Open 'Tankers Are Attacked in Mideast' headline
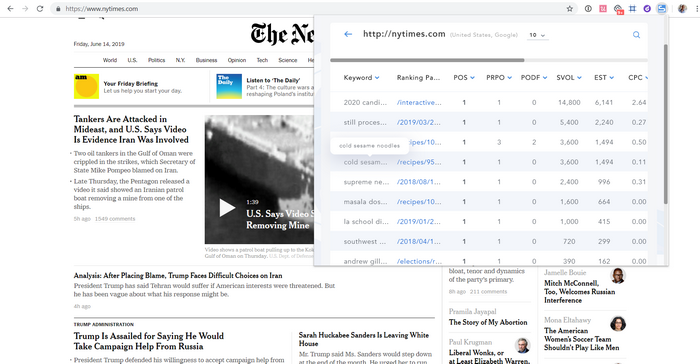This screenshot has height=364, width=700. click(131, 130)
